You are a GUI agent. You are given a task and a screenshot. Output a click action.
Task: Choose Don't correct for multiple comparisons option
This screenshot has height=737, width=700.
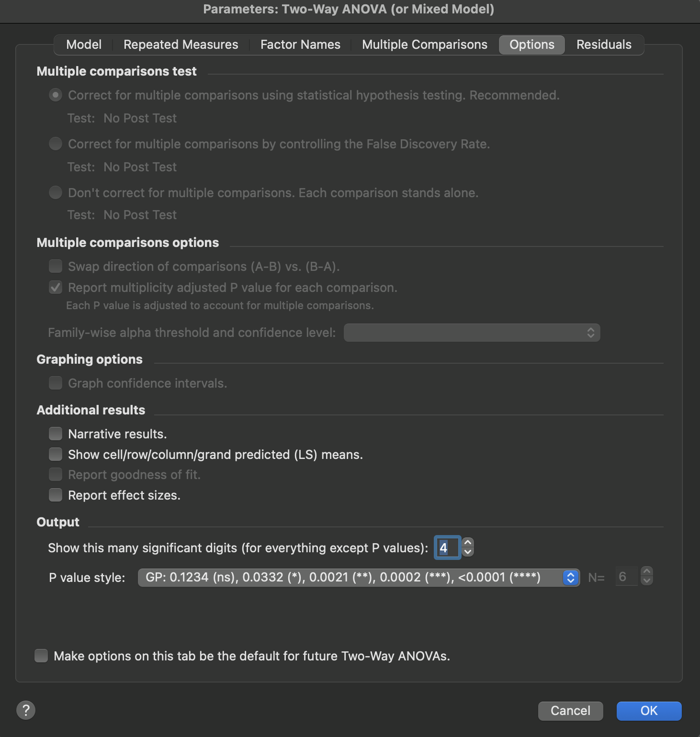click(x=56, y=192)
